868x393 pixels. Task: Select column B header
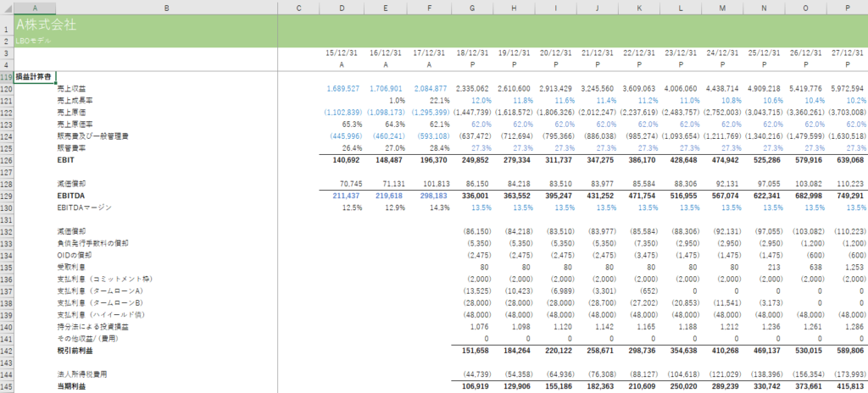[166, 8]
